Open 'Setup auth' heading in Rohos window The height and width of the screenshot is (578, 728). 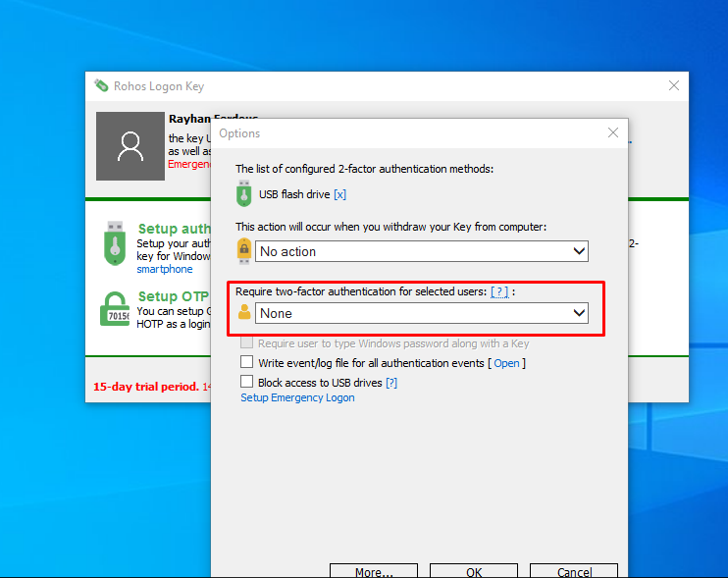click(174, 229)
